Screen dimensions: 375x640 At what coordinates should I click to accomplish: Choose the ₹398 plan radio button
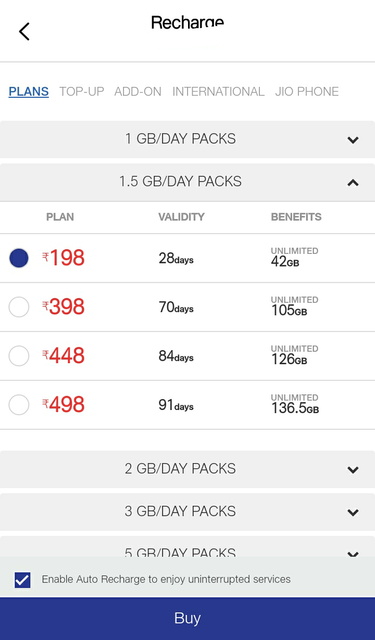(x=19, y=307)
